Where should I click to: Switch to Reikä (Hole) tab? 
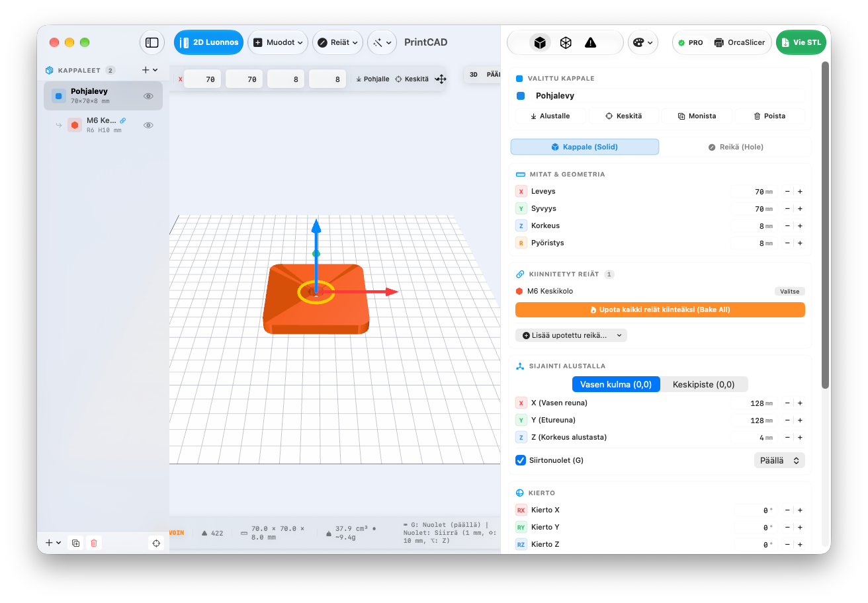(736, 147)
